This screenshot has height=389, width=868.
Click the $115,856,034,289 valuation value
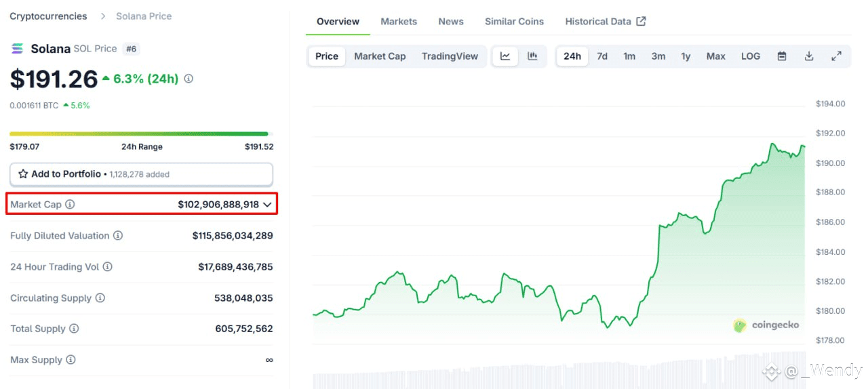233,236
